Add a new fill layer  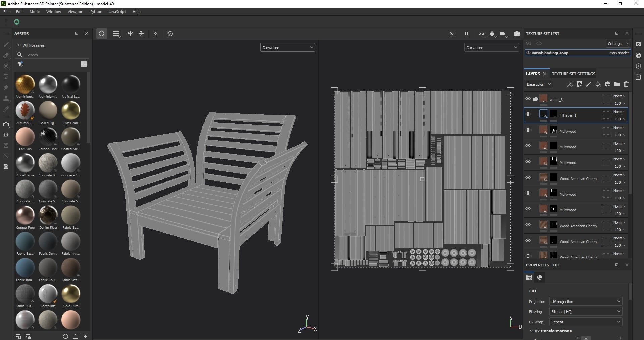[598, 84]
